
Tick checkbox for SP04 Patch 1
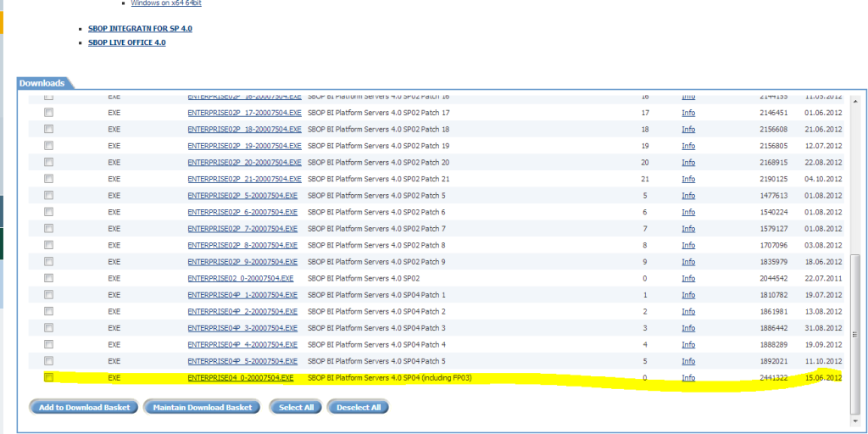48,294
